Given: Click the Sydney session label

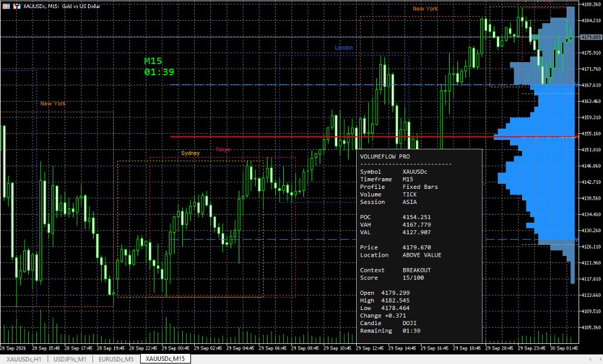Looking at the screenshot, I should point(190,153).
